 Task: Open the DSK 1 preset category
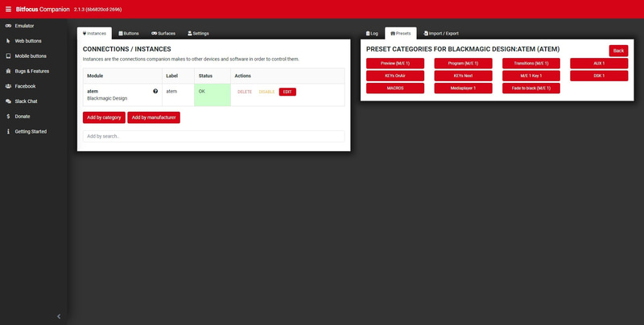coord(599,76)
